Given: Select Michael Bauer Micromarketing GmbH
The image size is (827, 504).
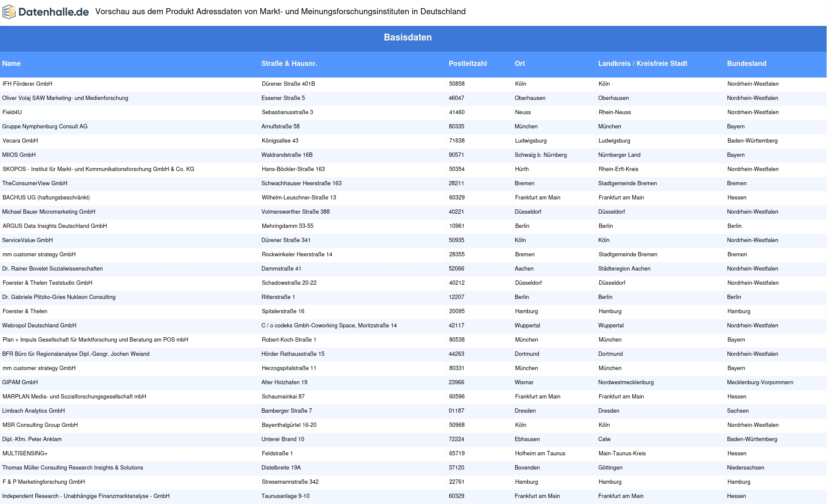Looking at the screenshot, I should click(x=49, y=212).
